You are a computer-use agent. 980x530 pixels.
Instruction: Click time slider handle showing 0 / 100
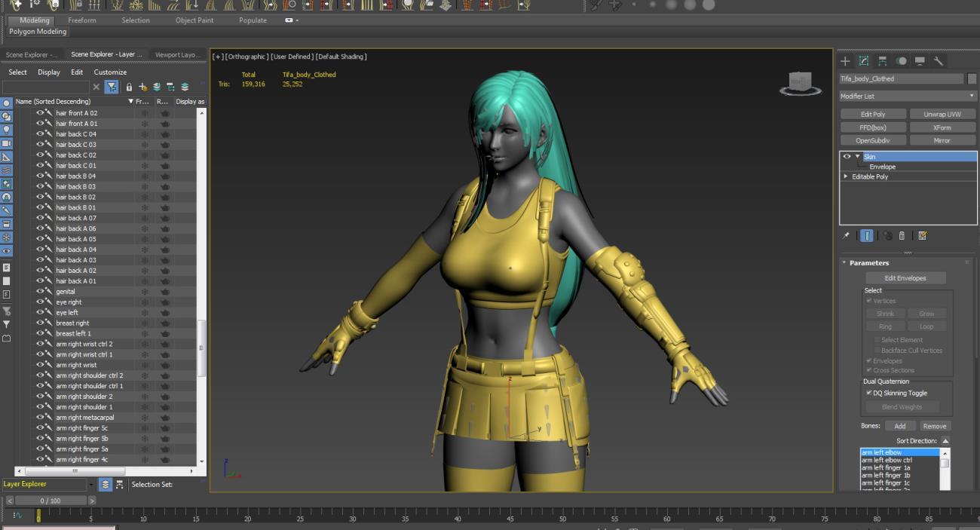pyautogui.click(x=51, y=501)
